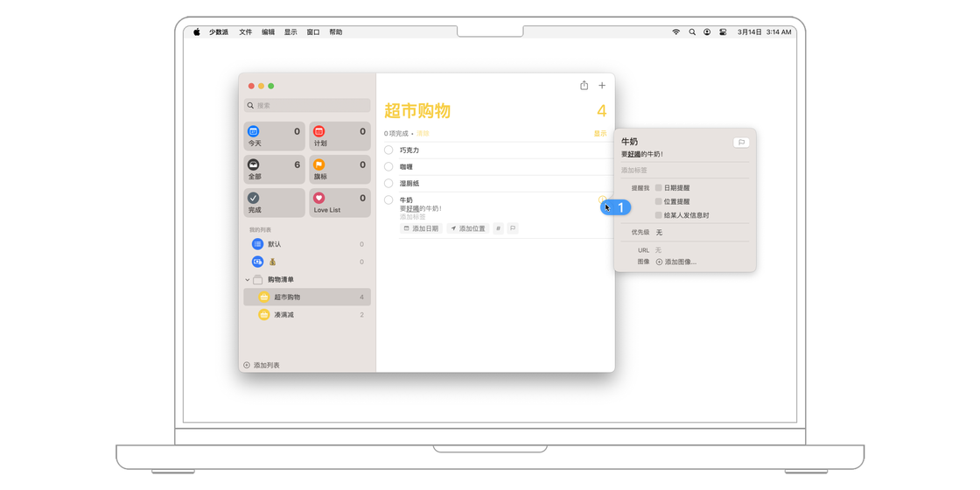
Task: Click the 3月14日 3:14 AM clock
Action: tap(764, 31)
